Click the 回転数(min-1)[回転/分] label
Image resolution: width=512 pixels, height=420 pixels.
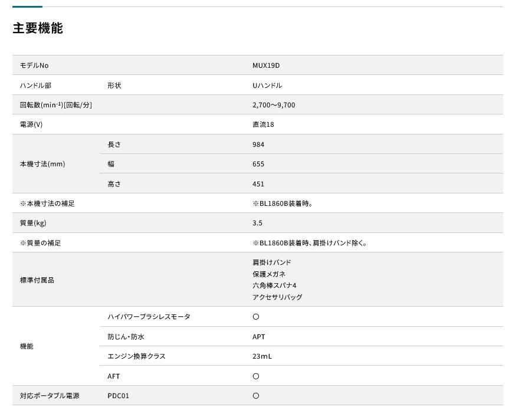point(56,105)
